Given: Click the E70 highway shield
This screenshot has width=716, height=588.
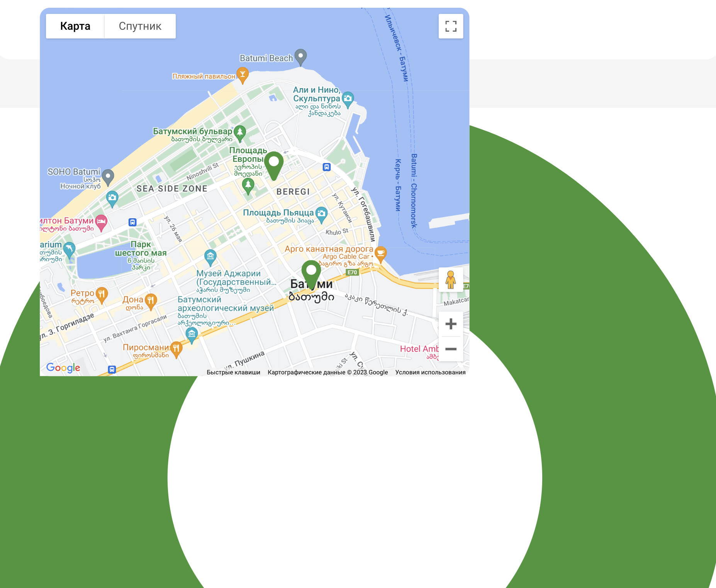Looking at the screenshot, I should 352,272.
